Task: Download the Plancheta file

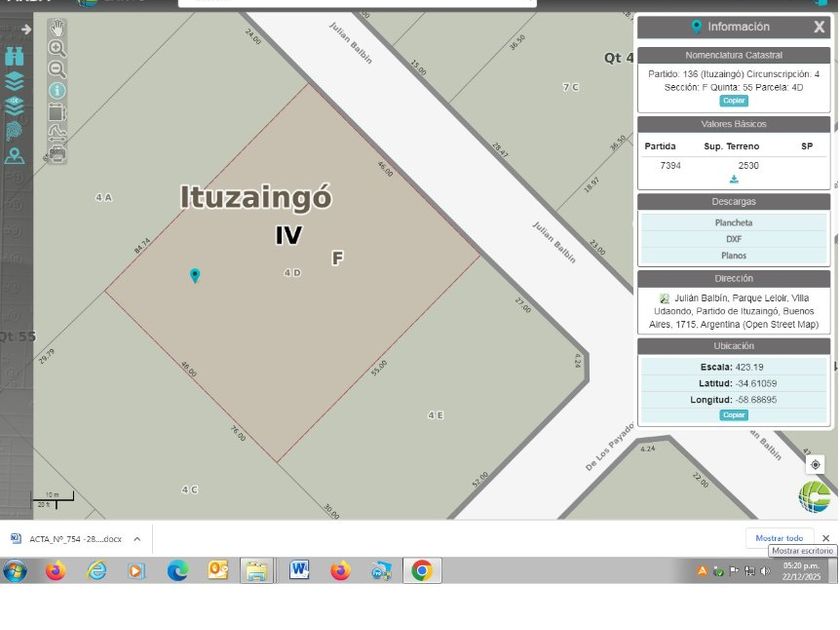Action: [733, 222]
